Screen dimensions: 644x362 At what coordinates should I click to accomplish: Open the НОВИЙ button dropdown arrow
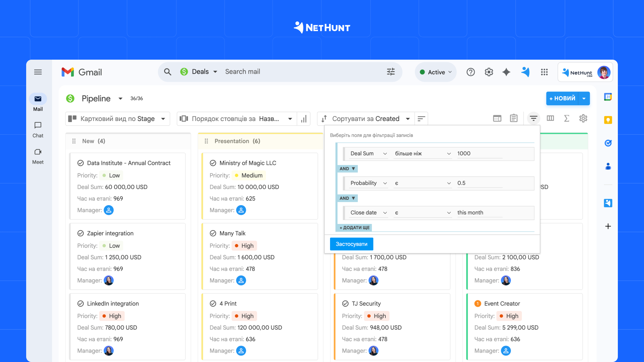[584, 99]
